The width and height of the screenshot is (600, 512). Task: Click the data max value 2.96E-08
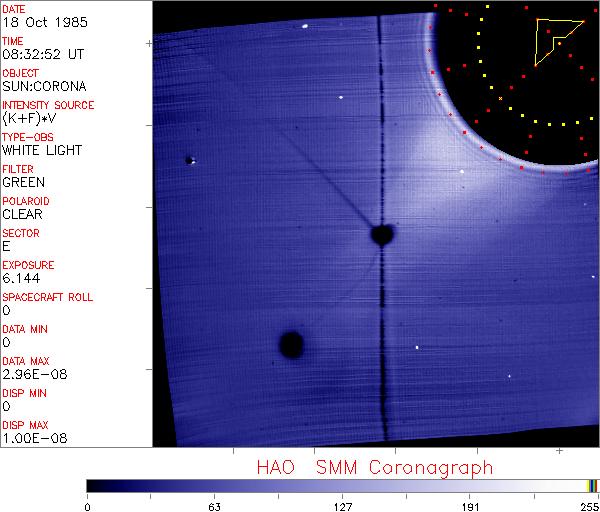30,374
